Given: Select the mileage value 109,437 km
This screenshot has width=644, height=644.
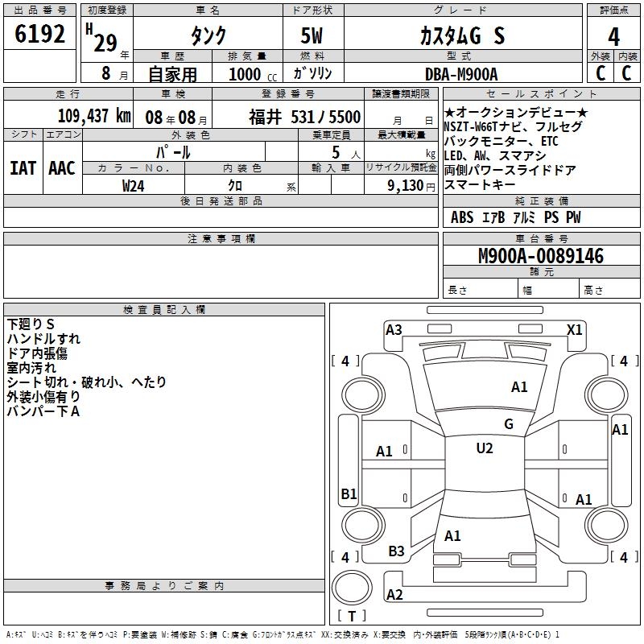Looking at the screenshot, I should [93, 116].
